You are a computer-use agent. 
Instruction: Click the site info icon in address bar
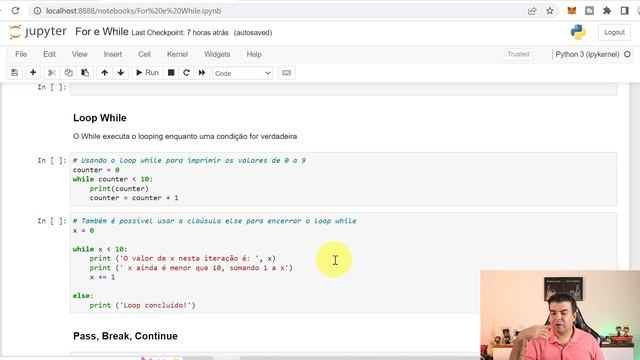pyautogui.click(x=37, y=11)
